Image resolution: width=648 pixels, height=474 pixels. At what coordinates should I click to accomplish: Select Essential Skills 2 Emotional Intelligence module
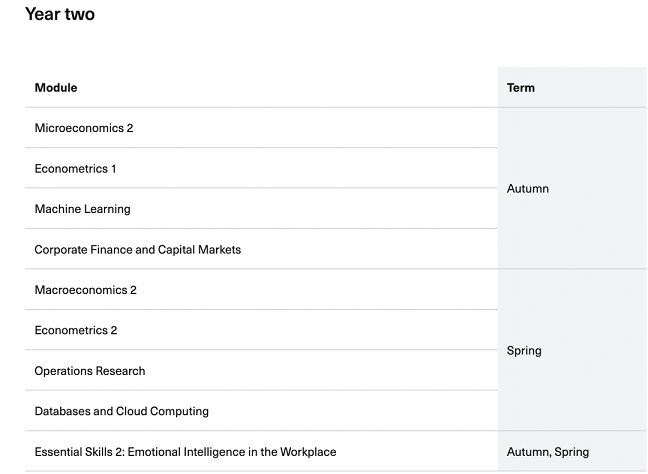(x=185, y=452)
